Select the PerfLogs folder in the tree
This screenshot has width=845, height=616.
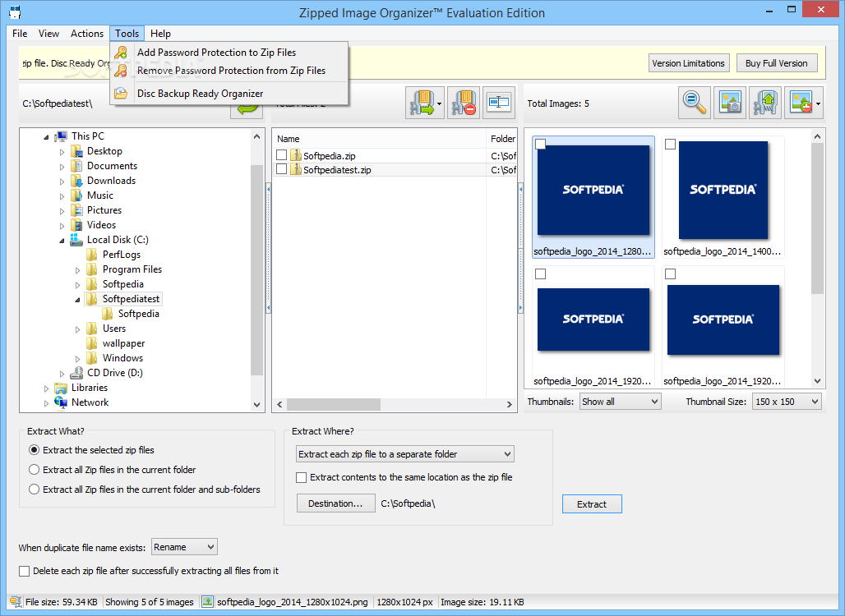coord(122,255)
